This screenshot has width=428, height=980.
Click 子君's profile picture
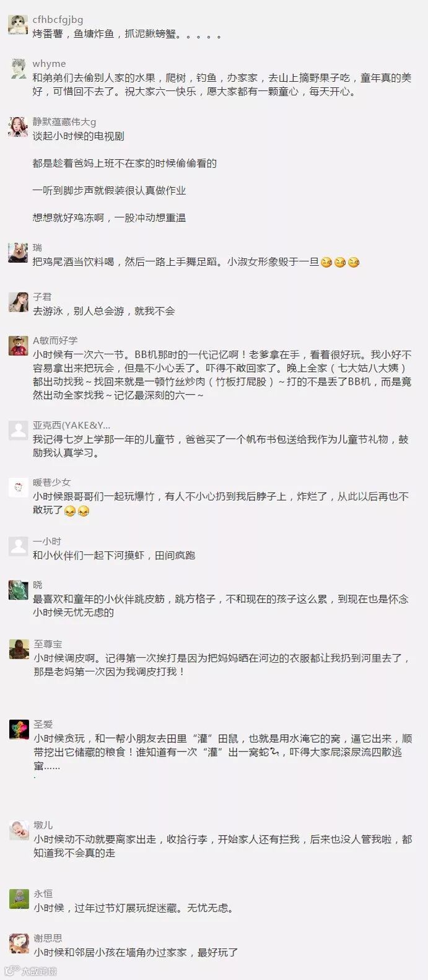pos(18,302)
